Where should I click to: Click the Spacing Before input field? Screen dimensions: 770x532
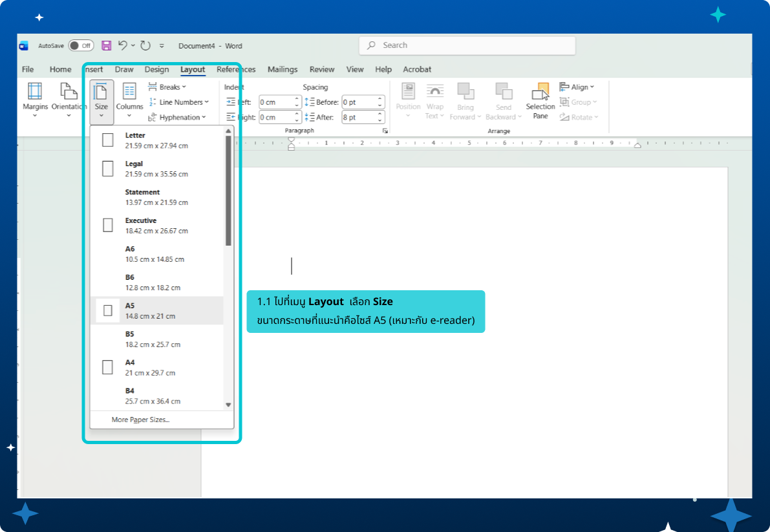click(x=359, y=102)
